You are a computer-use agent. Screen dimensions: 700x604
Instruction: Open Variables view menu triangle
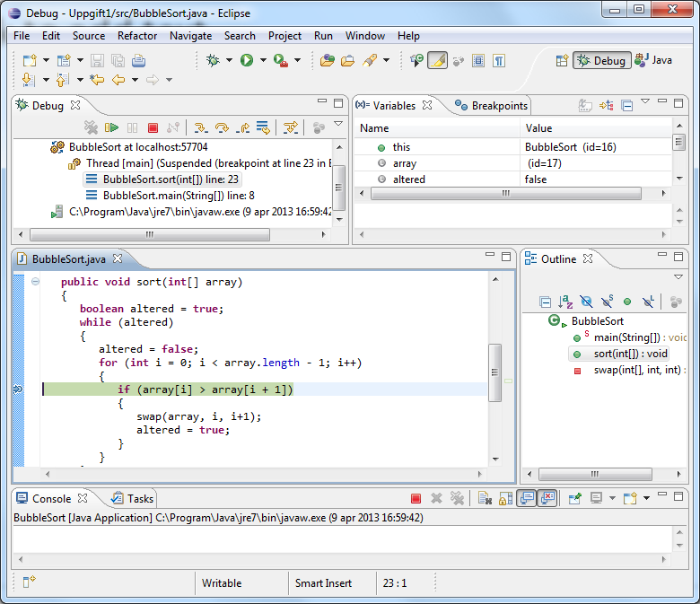645,101
